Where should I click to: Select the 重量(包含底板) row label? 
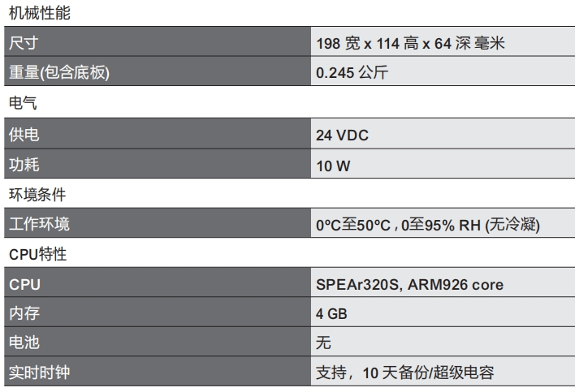pos(59,72)
